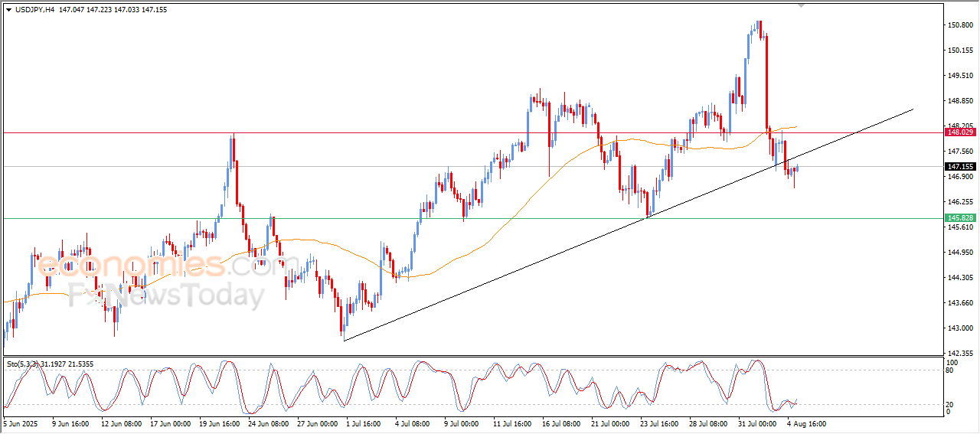This screenshot has height=434, width=980.
Task: Click the 5 Jun 2025 date label
Action: tap(20, 423)
